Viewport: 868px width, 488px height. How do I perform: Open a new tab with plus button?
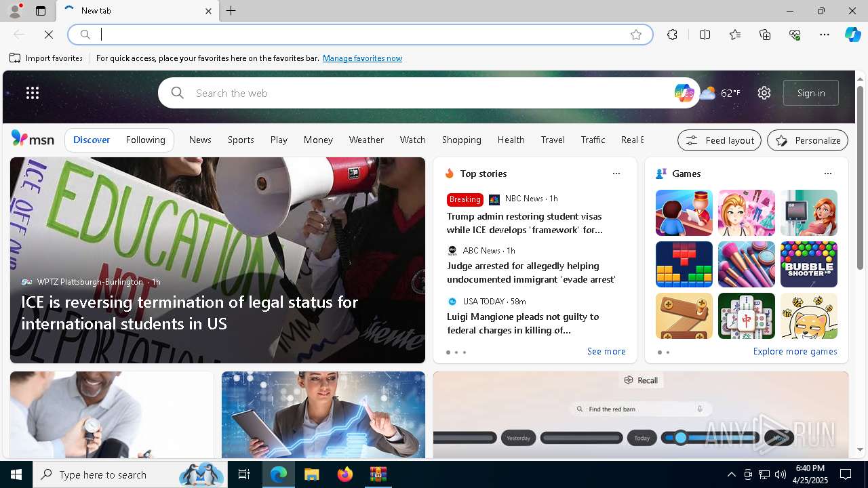[x=231, y=11]
